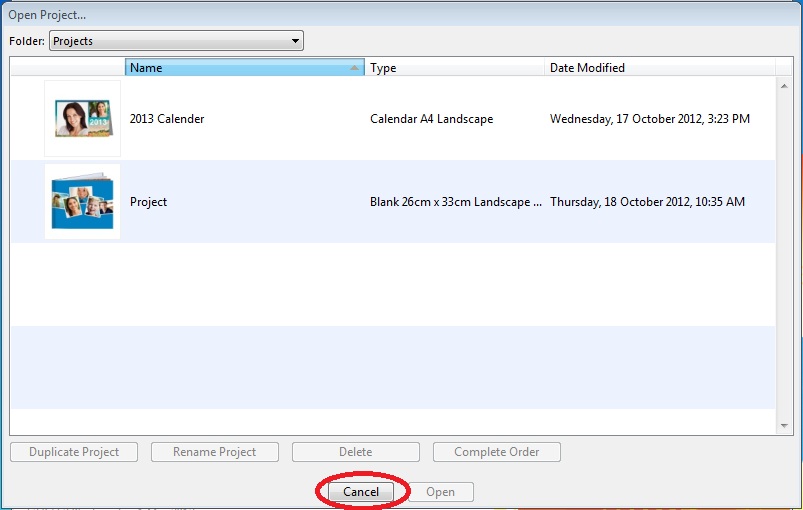Click the 'Wednesday, 17 October 2012, 3:23 PM' date
Image resolution: width=803 pixels, height=510 pixels.
[x=650, y=119]
